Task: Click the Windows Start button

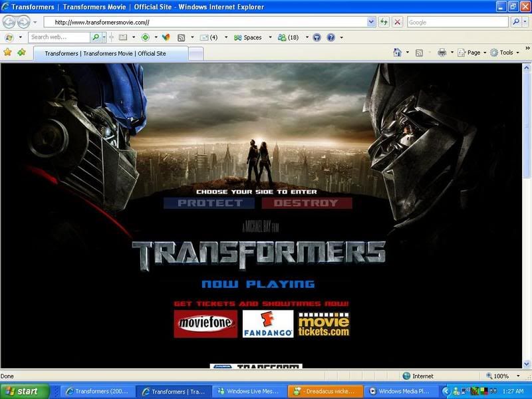Action: [25, 391]
